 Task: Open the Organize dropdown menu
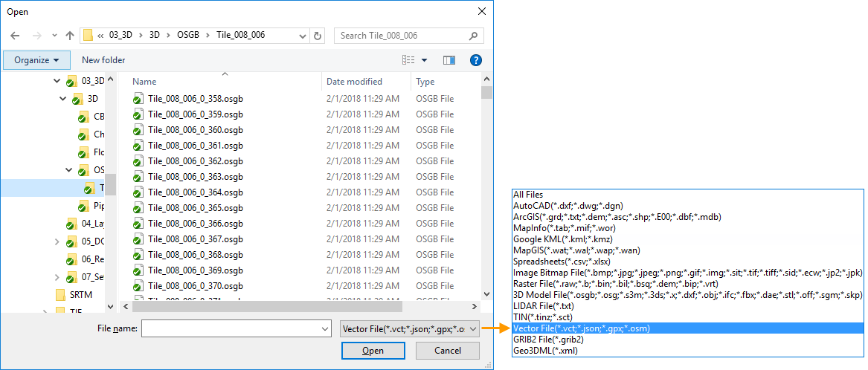[x=36, y=60]
